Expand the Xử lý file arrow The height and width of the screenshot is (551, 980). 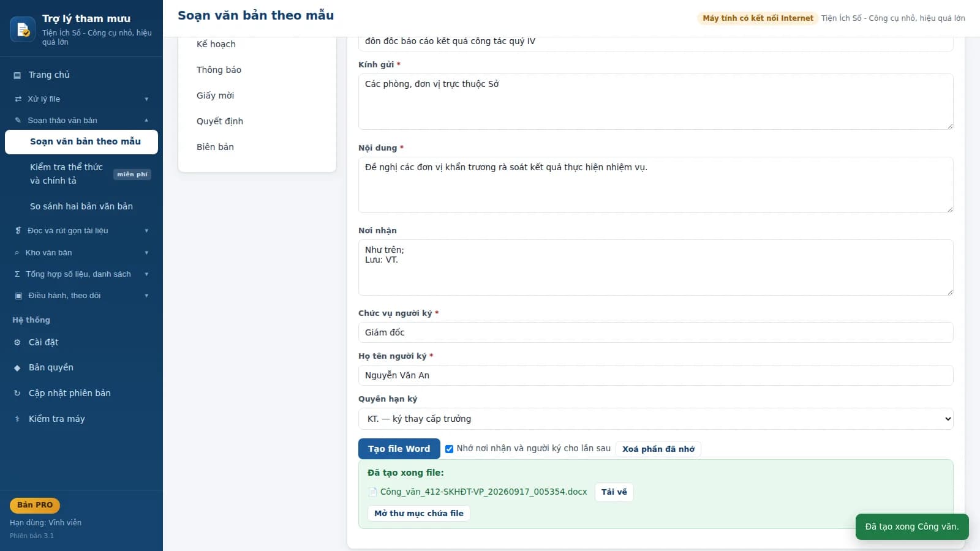click(146, 99)
